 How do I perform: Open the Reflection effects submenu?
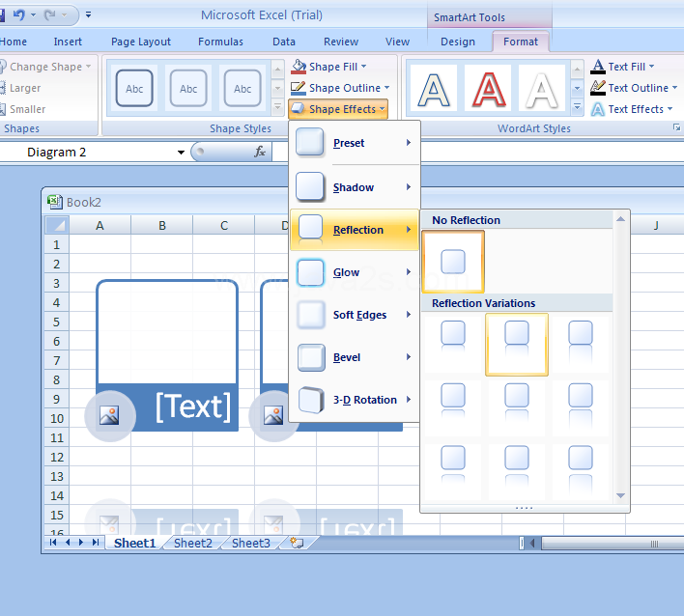click(355, 230)
